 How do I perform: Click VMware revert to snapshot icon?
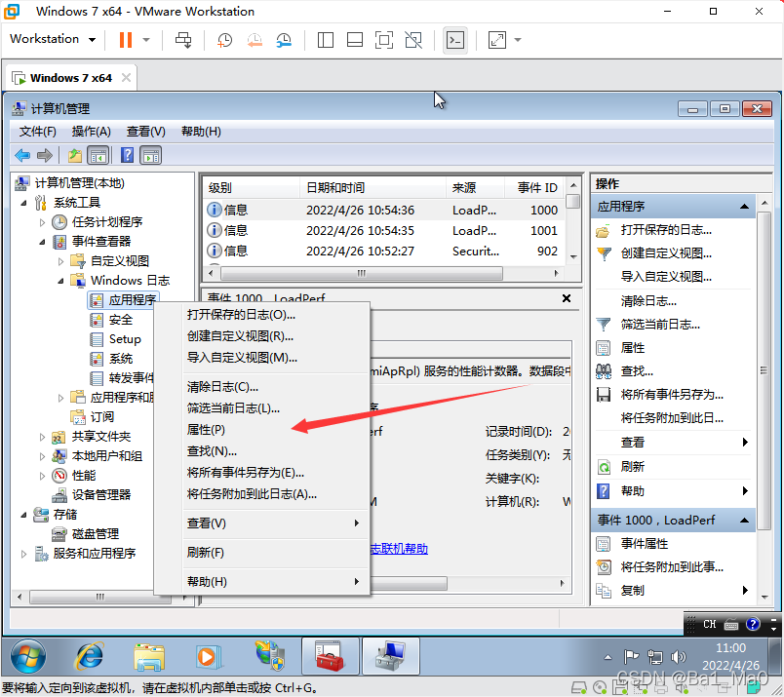click(255, 40)
